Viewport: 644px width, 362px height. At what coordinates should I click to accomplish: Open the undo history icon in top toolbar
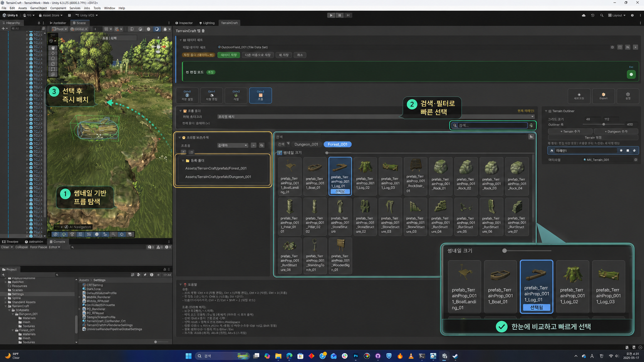click(592, 15)
